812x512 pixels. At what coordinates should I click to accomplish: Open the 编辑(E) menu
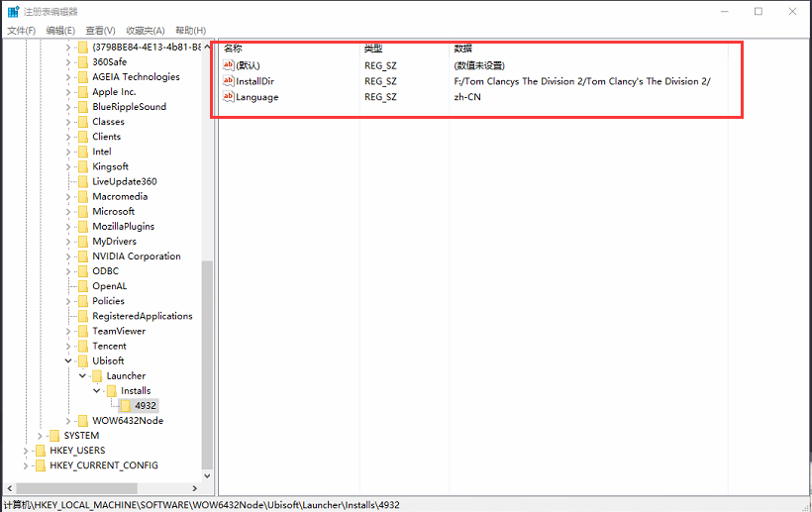click(60, 31)
